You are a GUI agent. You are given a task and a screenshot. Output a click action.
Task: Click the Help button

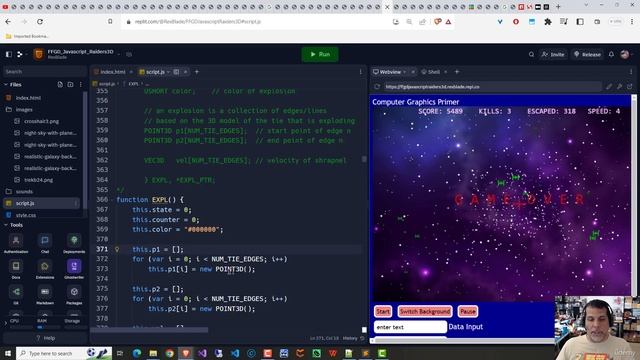click(45, 338)
